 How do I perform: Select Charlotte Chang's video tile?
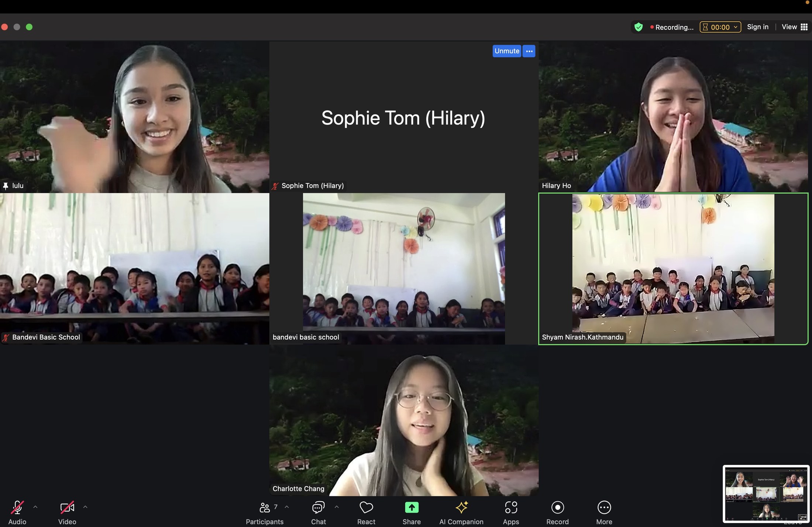click(x=404, y=420)
